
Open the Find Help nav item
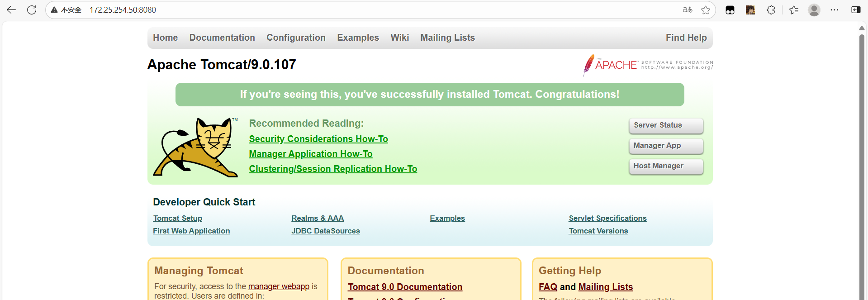pos(686,38)
